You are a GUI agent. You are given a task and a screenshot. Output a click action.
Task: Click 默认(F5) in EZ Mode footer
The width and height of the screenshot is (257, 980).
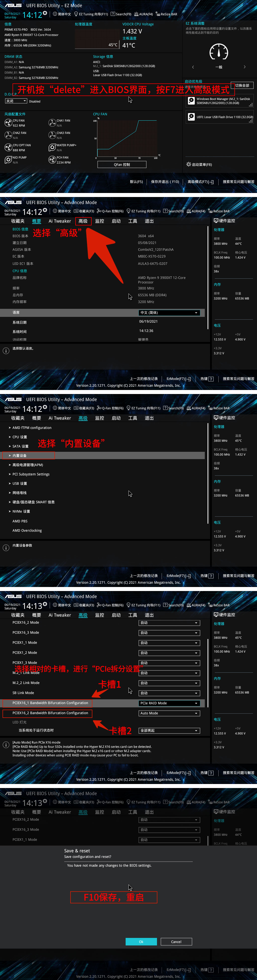(x=137, y=182)
